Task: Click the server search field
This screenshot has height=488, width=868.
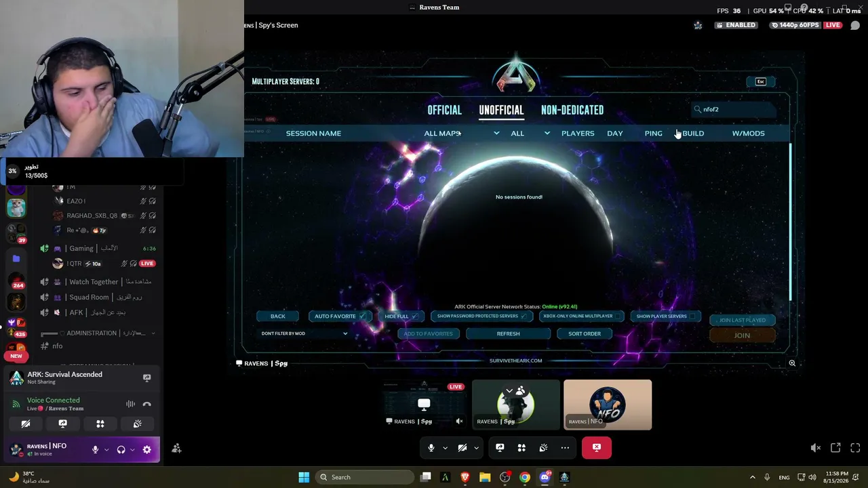Action: click(x=734, y=109)
